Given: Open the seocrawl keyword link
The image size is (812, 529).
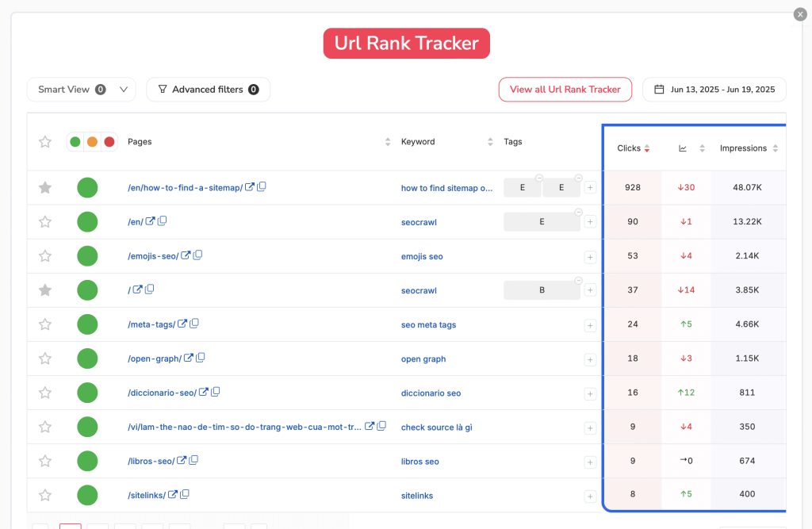Looking at the screenshot, I should tap(419, 221).
